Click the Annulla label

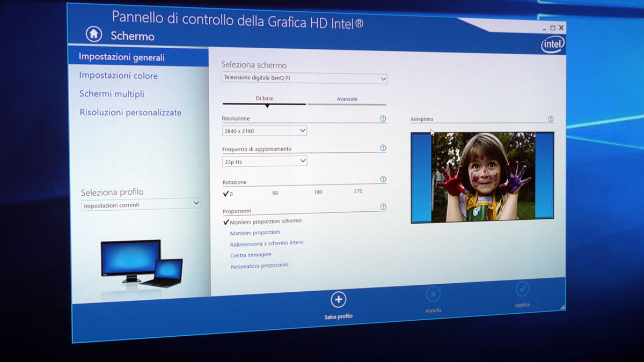click(433, 311)
